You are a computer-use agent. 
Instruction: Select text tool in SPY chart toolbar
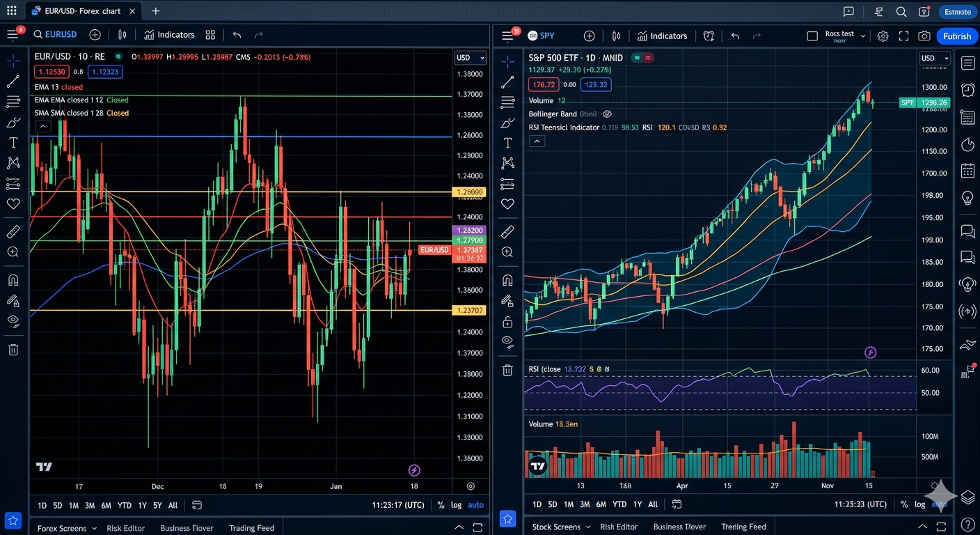[x=507, y=143]
